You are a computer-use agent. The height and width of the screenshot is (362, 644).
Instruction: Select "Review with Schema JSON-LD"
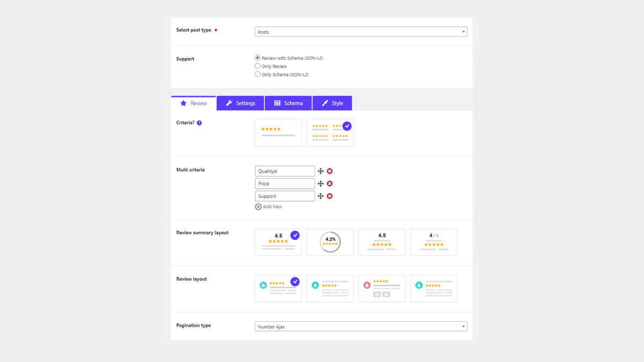coord(258,57)
